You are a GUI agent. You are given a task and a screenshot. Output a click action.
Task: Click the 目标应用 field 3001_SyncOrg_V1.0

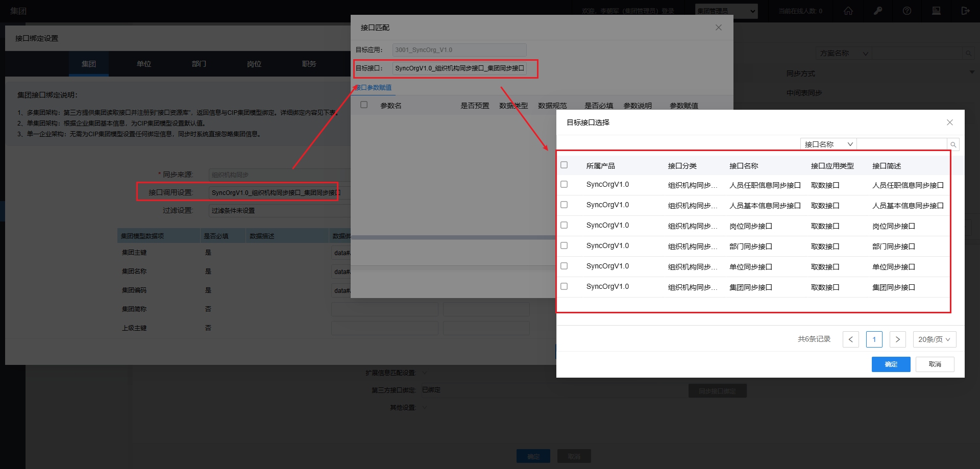coord(459,50)
